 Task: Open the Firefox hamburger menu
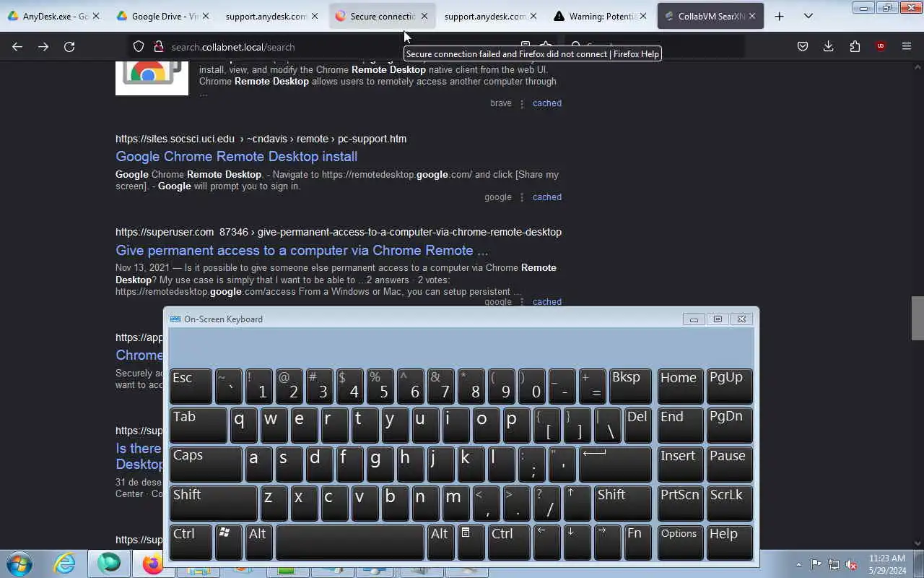click(907, 46)
